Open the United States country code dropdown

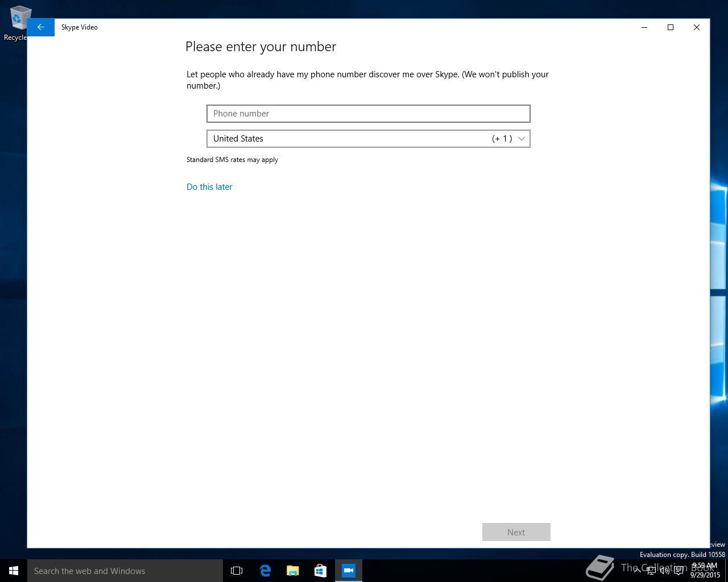[369, 139]
